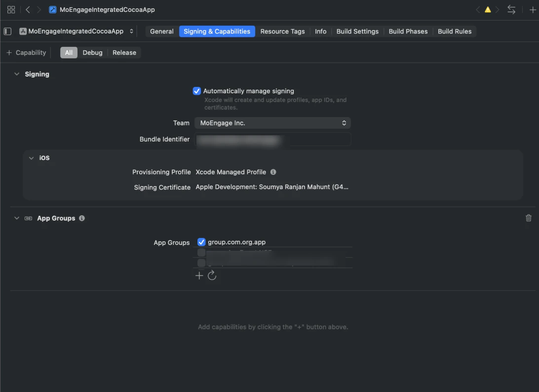Switch to the General tab
This screenshot has height=392, width=539.
pyautogui.click(x=161, y=31)
